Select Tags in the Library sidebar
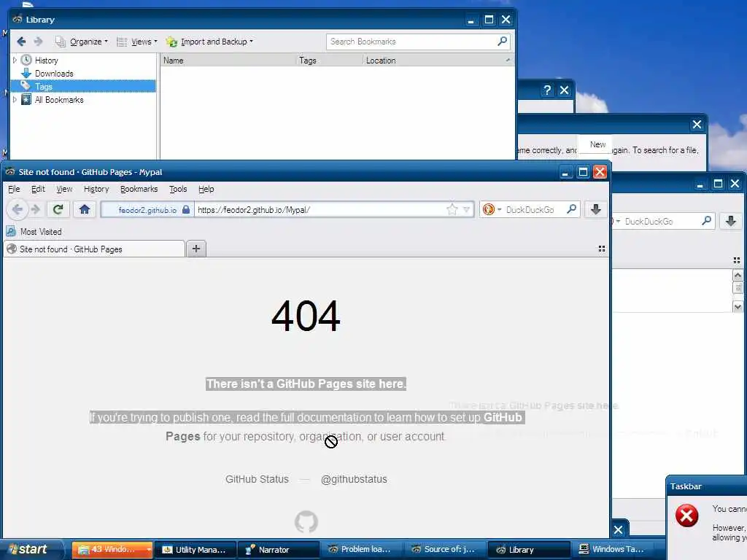This screenshot has height=560, width=747. [43, 86]
